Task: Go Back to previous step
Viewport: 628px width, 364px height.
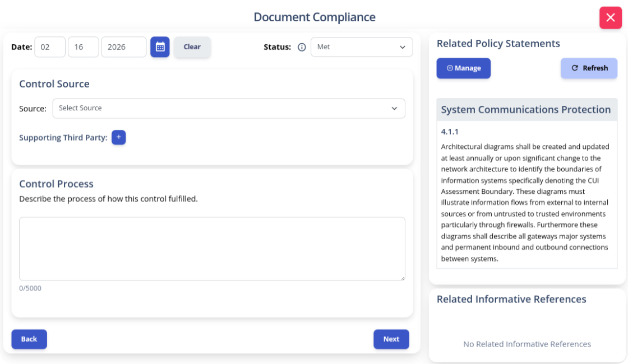Action: pyautogui.click(x=29, y=339)
